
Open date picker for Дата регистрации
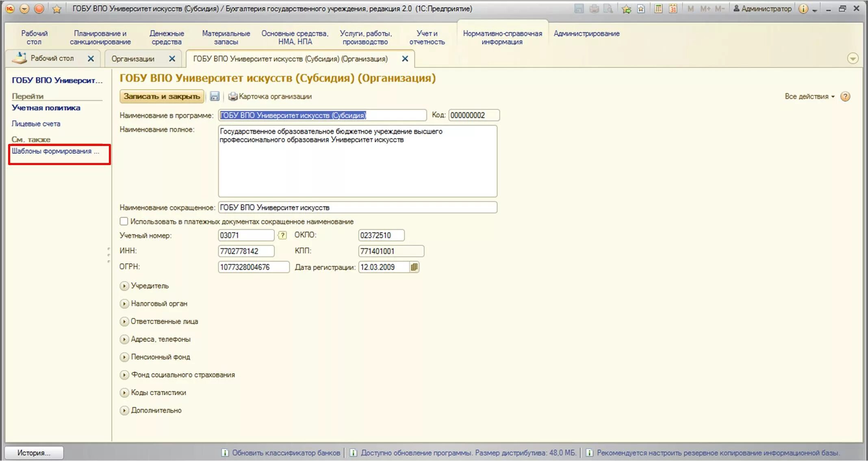tap(414, 267)
